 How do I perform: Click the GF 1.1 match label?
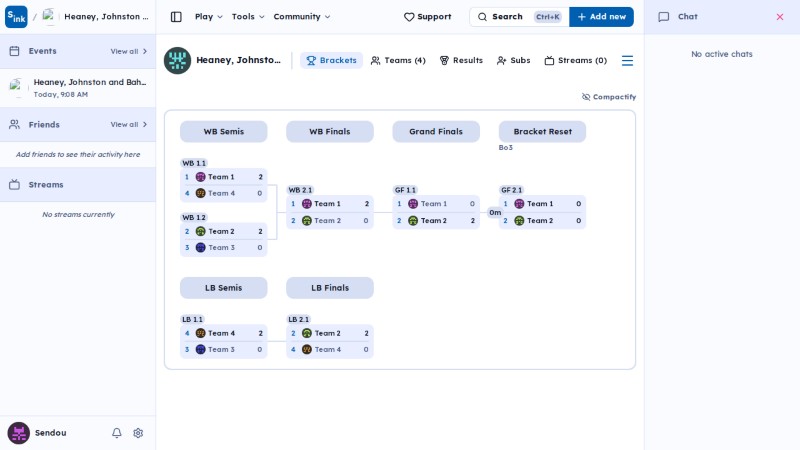pyautogui.click(x=406, y=190)
